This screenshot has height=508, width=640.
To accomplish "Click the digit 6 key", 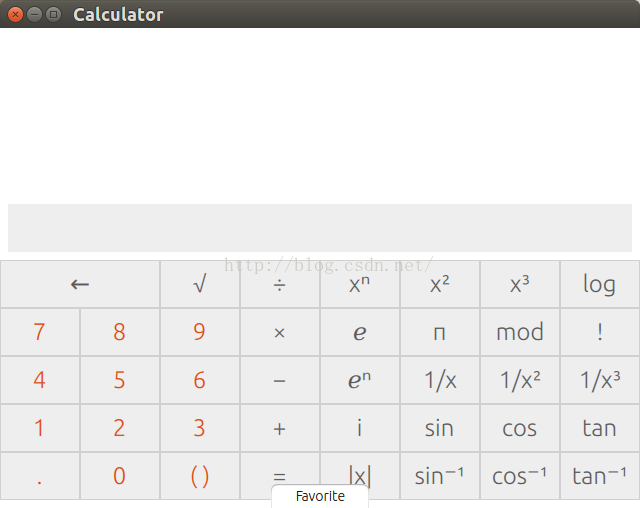I will 200,380.
